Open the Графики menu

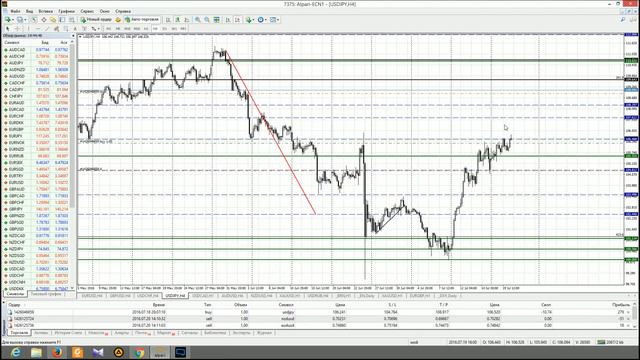pos(66,11)
